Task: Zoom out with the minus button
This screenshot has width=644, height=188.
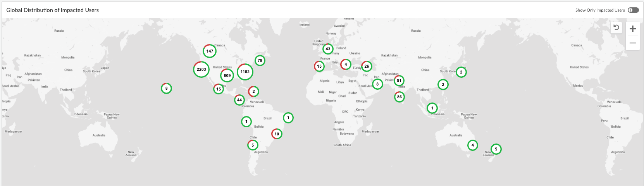Action: [x=632, y=43]
